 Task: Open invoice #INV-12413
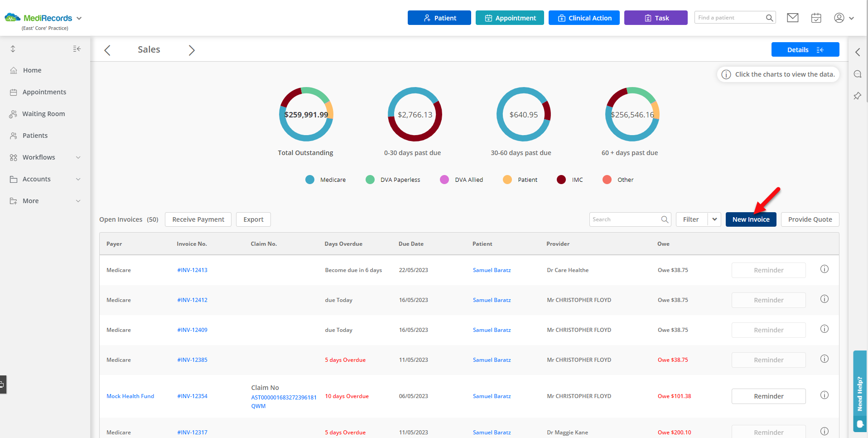[x=193, y=270]
